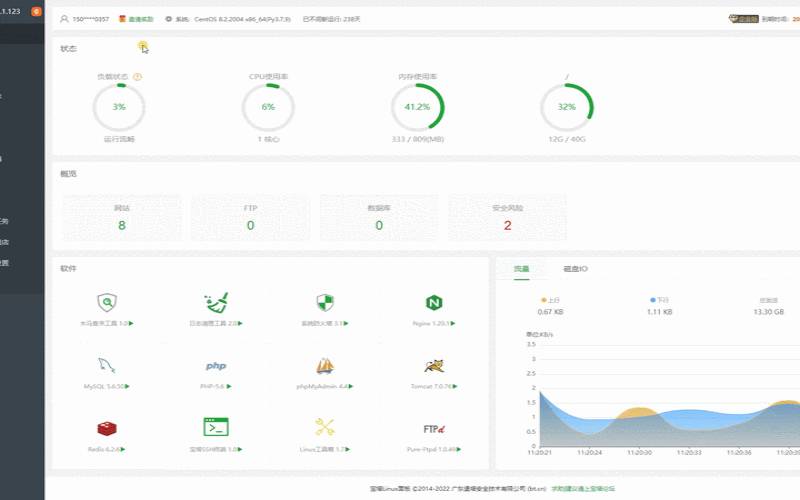This screenshot has width=800, height=500.
Task: Open the SSH terminal icon
Action: [216, 427]
